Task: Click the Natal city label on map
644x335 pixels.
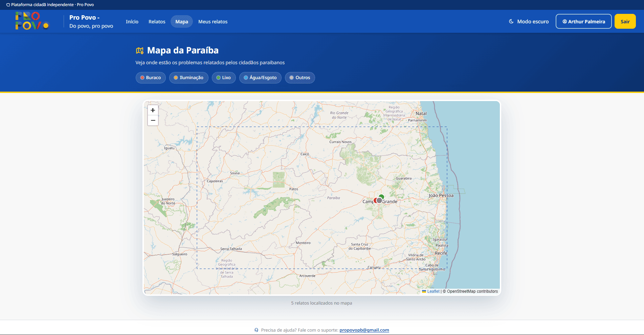Action: pos(421,114)
